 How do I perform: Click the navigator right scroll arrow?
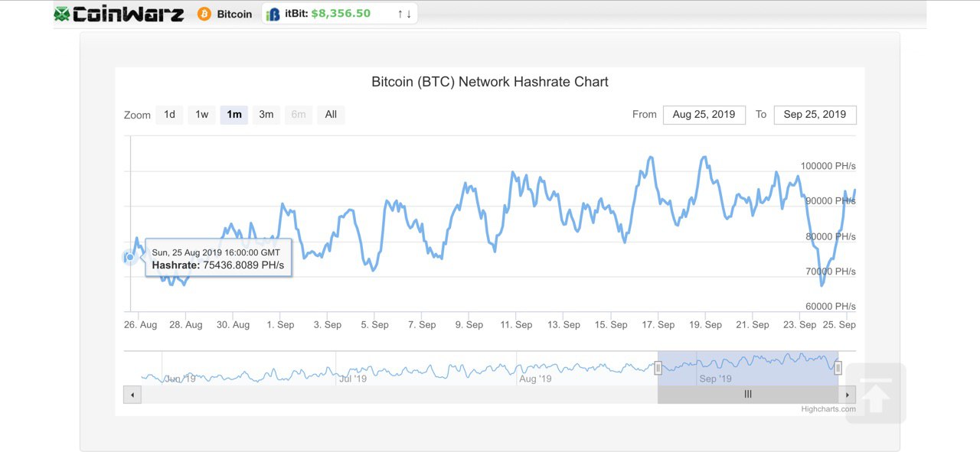[x=847, y=395]
